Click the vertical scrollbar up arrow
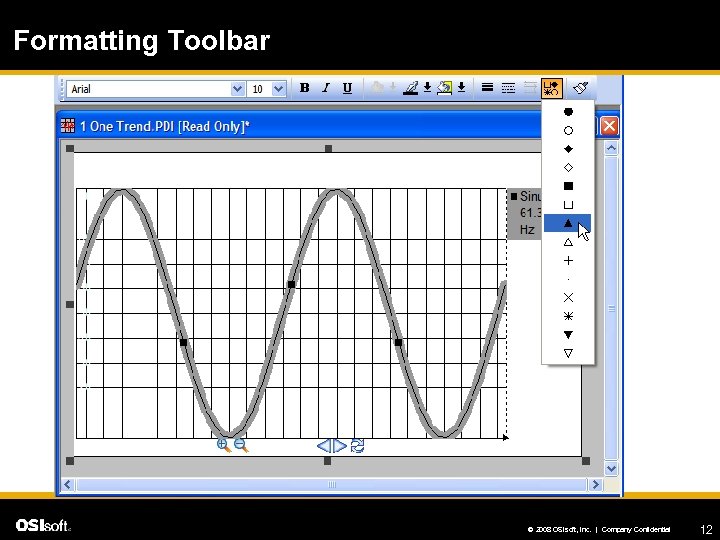This screenshot has height=540, width=720. pyautogui.click(x=611, y=148)
